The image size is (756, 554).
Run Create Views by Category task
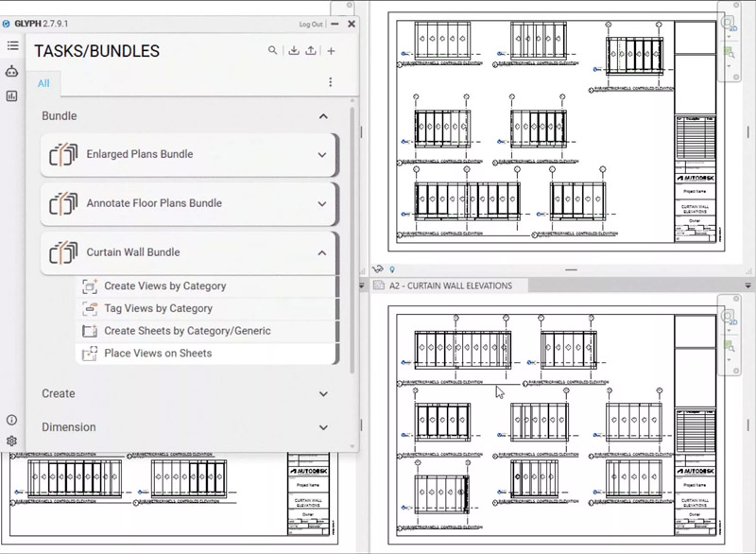click(x=164, y=286)
